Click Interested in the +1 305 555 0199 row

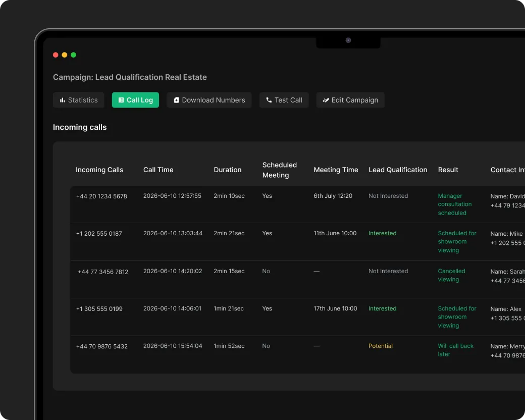click(382, 308)
